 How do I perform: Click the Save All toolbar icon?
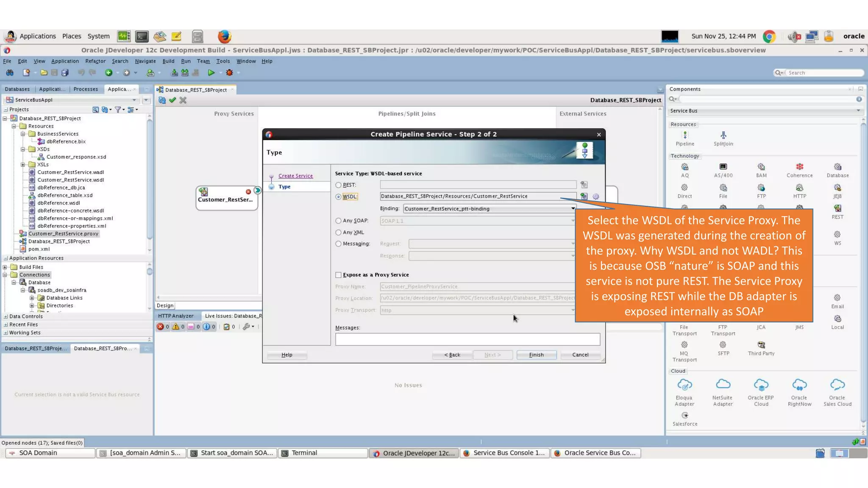pyautogui.click(x=65, y=73)
